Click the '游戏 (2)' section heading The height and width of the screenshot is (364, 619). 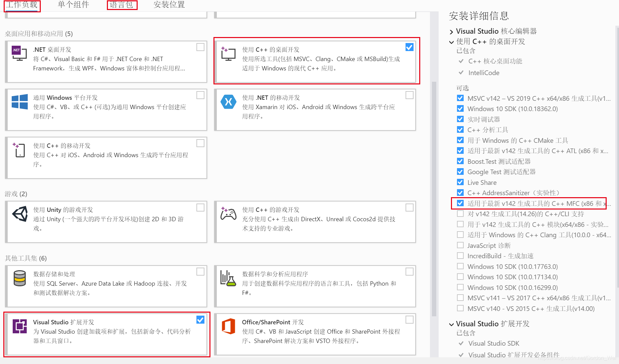coord(16,194)
